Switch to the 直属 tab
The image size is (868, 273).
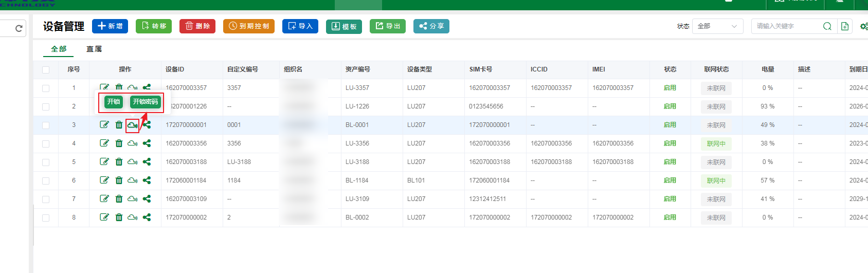pos(94,49)
